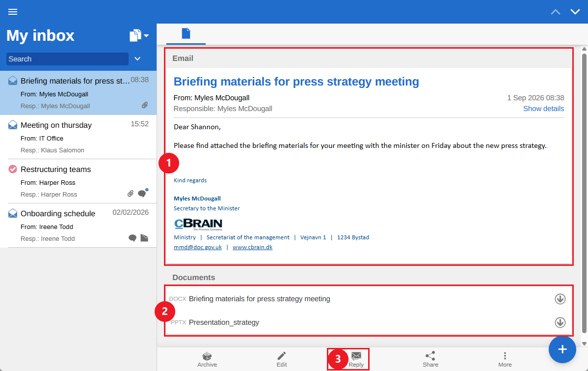
Task: Click 'From: Harper Ross' text
Action: (x=48, y=182)
